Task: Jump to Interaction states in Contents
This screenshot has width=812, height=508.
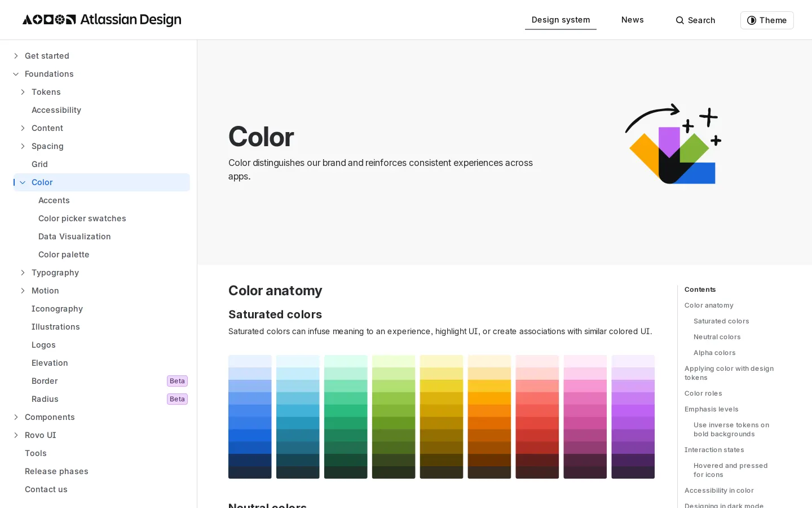Action: pos(714,450)
